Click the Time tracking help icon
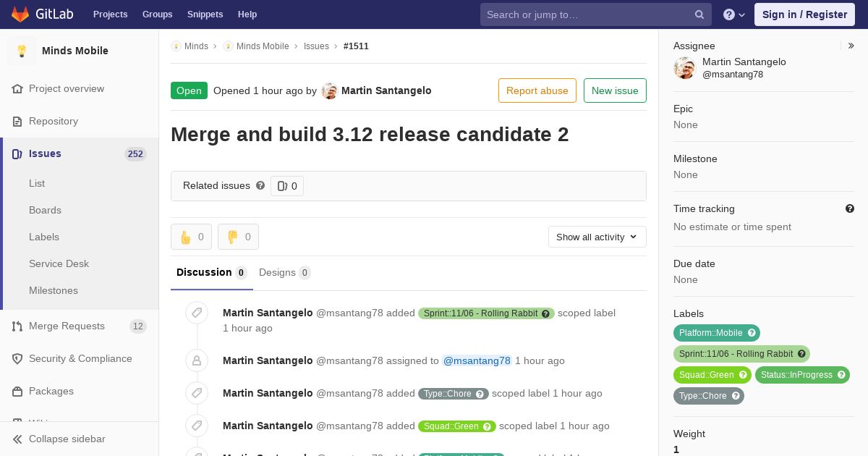The height and width of the screenshot is (456, 868). click(x=850, y=208)
